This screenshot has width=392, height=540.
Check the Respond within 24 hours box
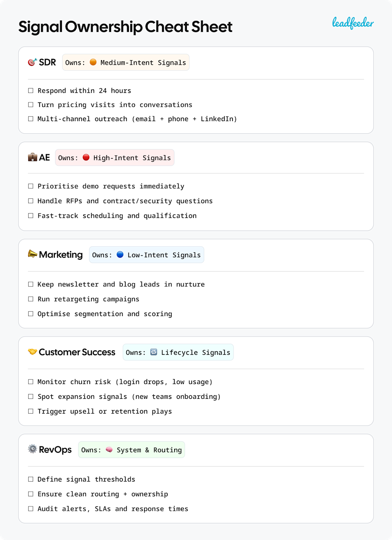pos(30,91)
